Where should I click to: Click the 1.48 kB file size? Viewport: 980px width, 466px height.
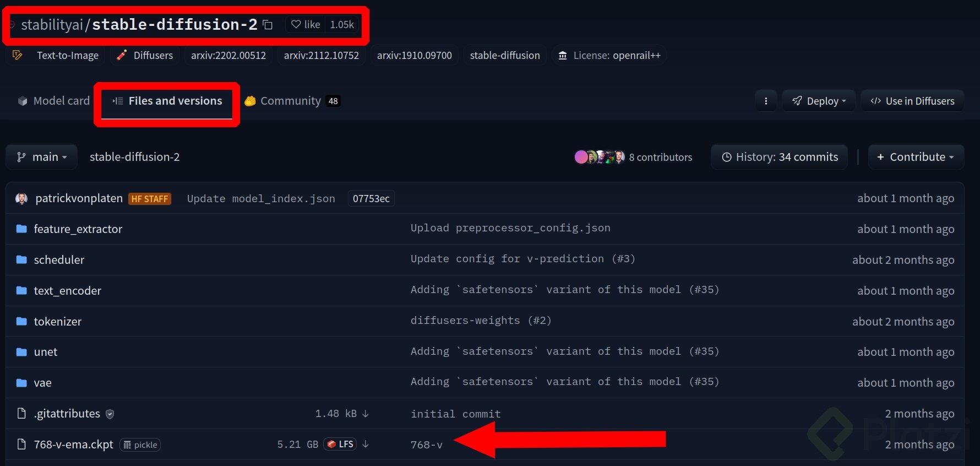pyautogui.click(x=336, y=414)
